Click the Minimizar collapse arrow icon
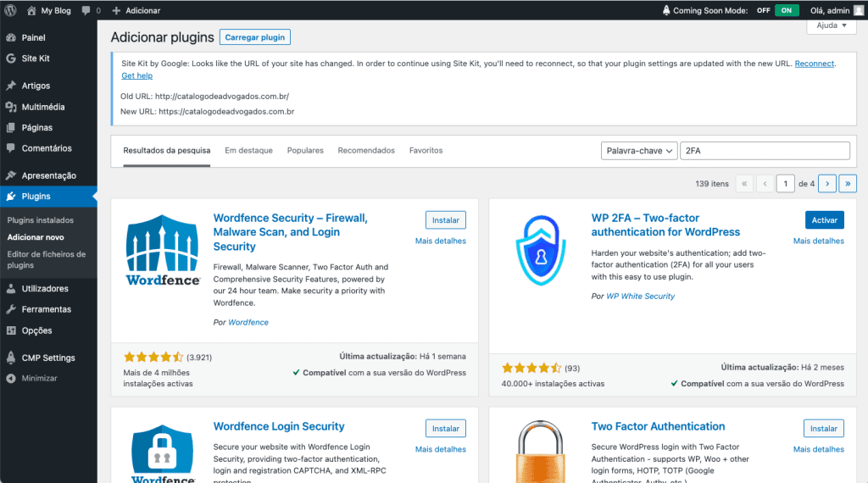The image size is (868, 483). point(11,379)
